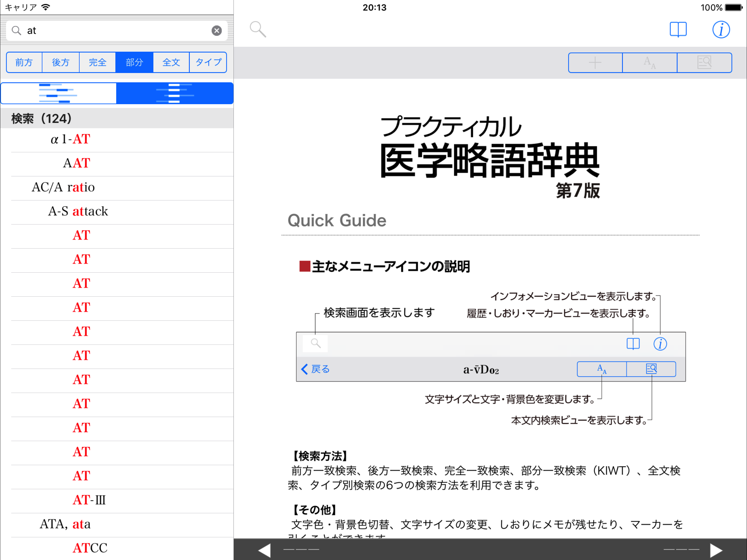
Task: Select 完全 exact match search mode
Action: point(98,63)
